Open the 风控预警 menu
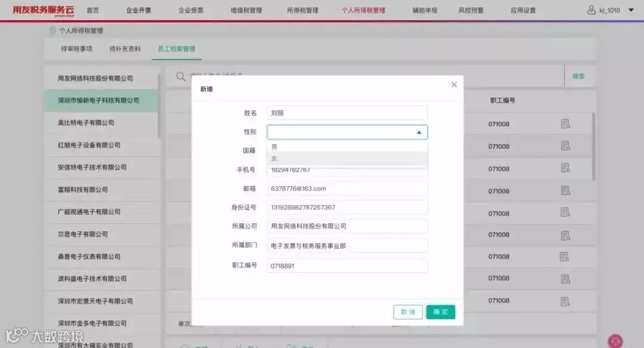The image size is (644, 348). tap(470, 10)
